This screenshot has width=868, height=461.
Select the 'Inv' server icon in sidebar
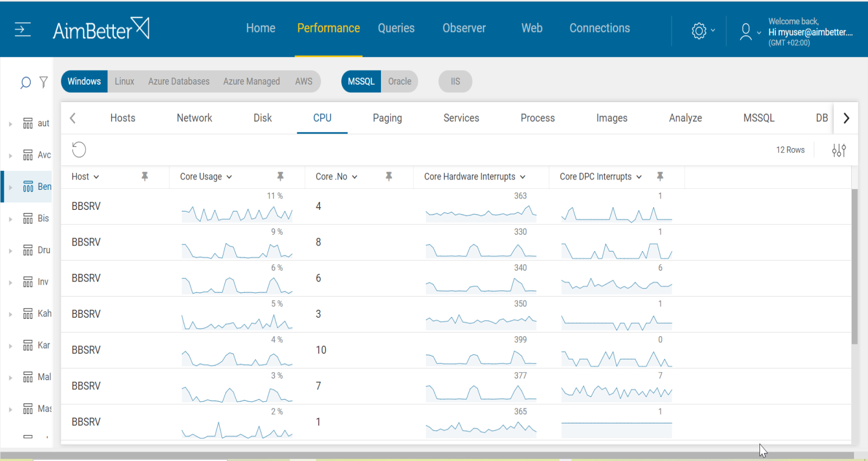pyautogui.click(x=28, y=282)
